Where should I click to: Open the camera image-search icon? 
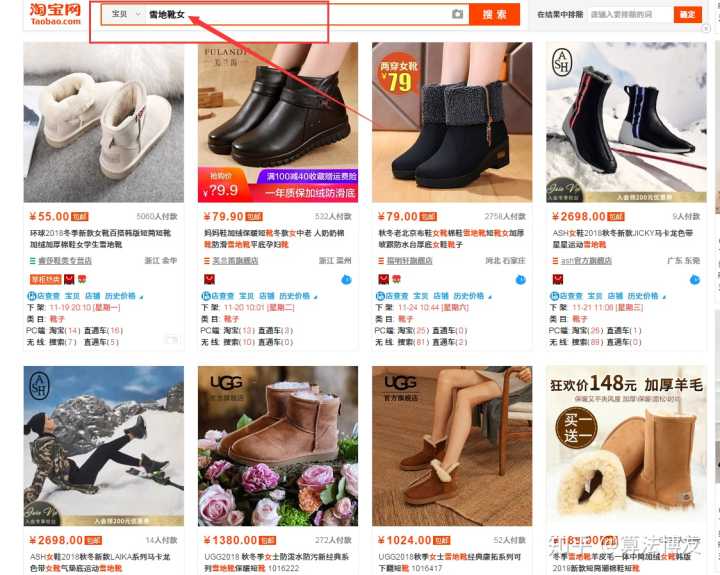point(457,14)
